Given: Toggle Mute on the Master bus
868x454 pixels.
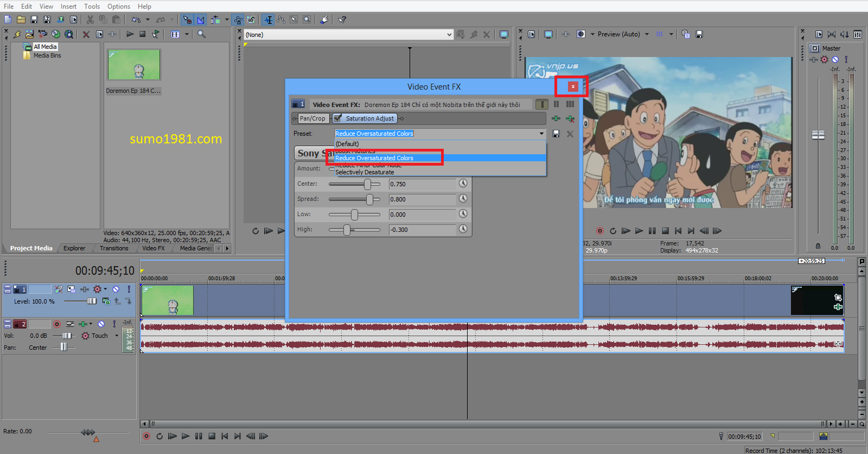Looking at the screenshot, I should (835, 60).
